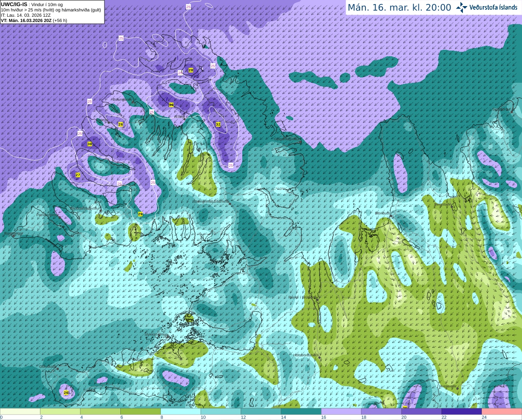Click the Bíldudalsflugvöllur station label
Image resolution: width=522 pixels, height=420 pixels.
pos(85,208)
